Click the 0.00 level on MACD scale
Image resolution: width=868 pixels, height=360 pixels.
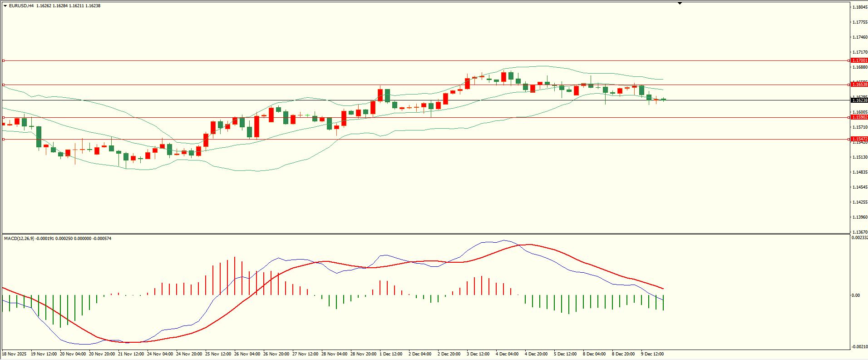point(856,295)
